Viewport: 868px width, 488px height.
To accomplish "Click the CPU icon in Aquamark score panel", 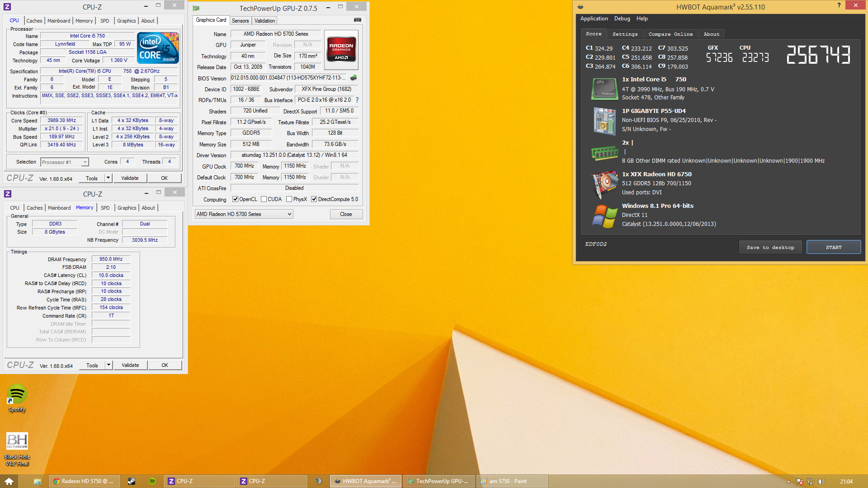I will (604, 89).
